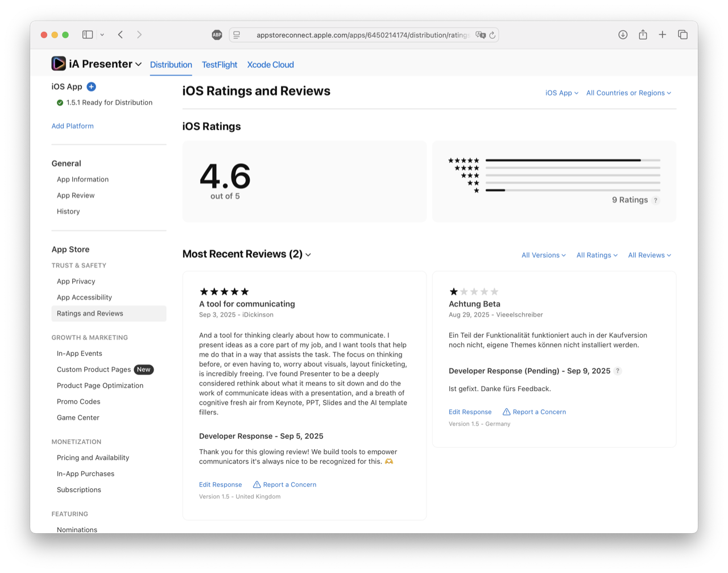
Task: Click review title 'A tool for communicating'
Action: [247, 304]
